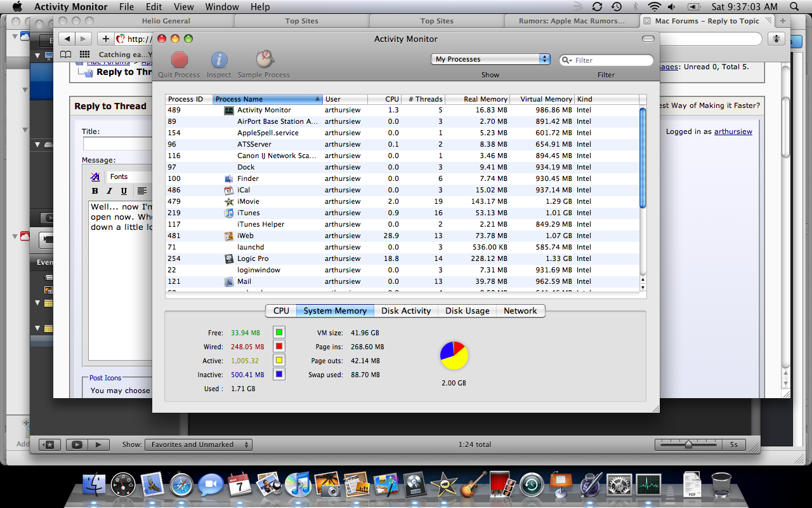The height and width of the screenshot is (508, 812).
Task: Select Rumors: Apple Mac Rumors tab in Safari
Action: pos(572,21)
